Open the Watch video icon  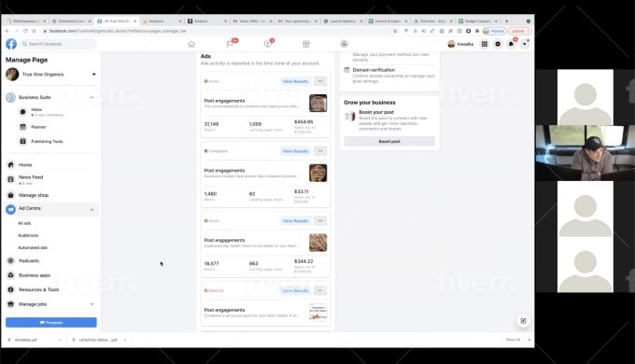pyautogui.click(x=268, y=44)
